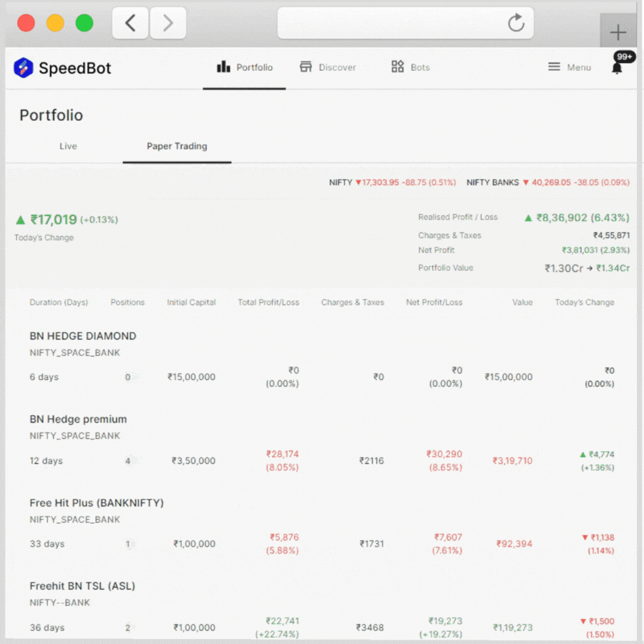644x644 pixels.
Task: Click ₹1,19,273 value of Freehit BN TSL
Action: [x=512, y=628]
